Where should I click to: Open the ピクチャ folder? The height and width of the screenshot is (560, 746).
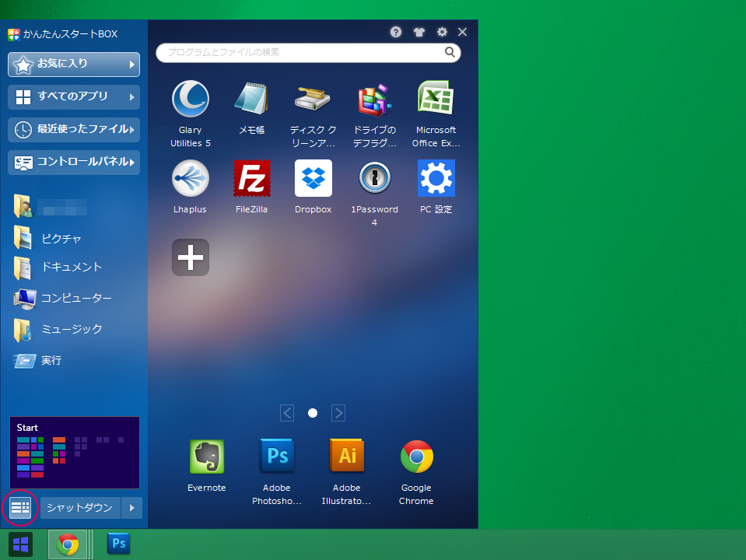point(47,238)
